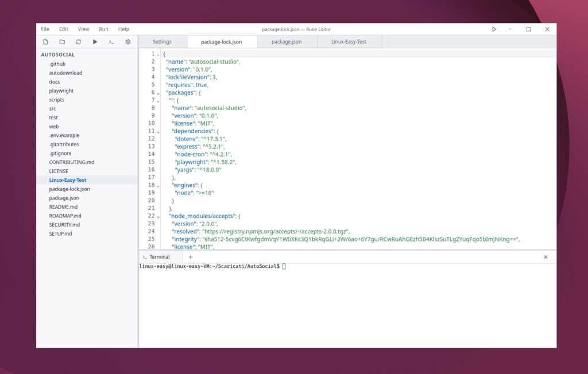This screenshot has height=374, width=588.
Task: Open the View menu
Action: [83, 29]
